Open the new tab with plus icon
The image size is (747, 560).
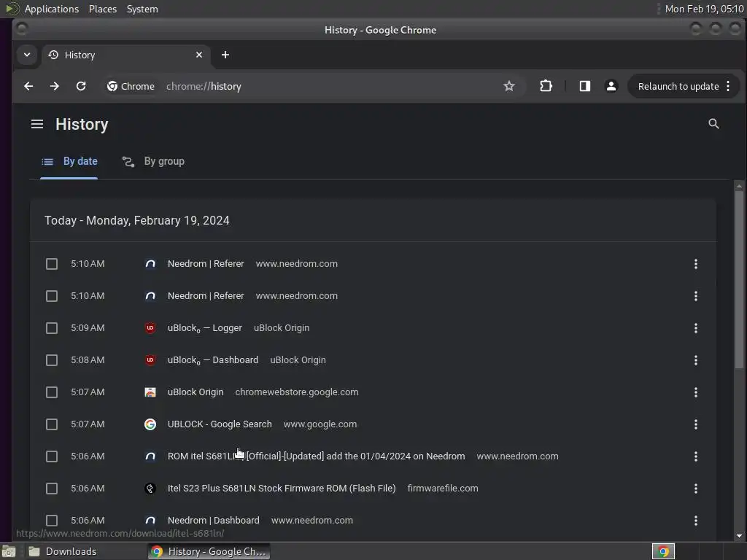tap(225, 55)
